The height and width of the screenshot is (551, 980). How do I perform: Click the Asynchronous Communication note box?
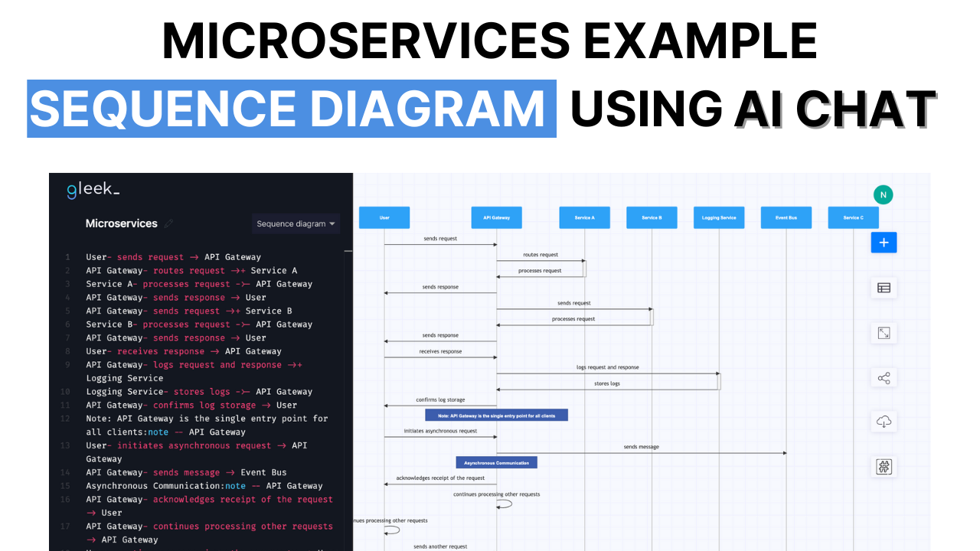[x=496, y=462]
